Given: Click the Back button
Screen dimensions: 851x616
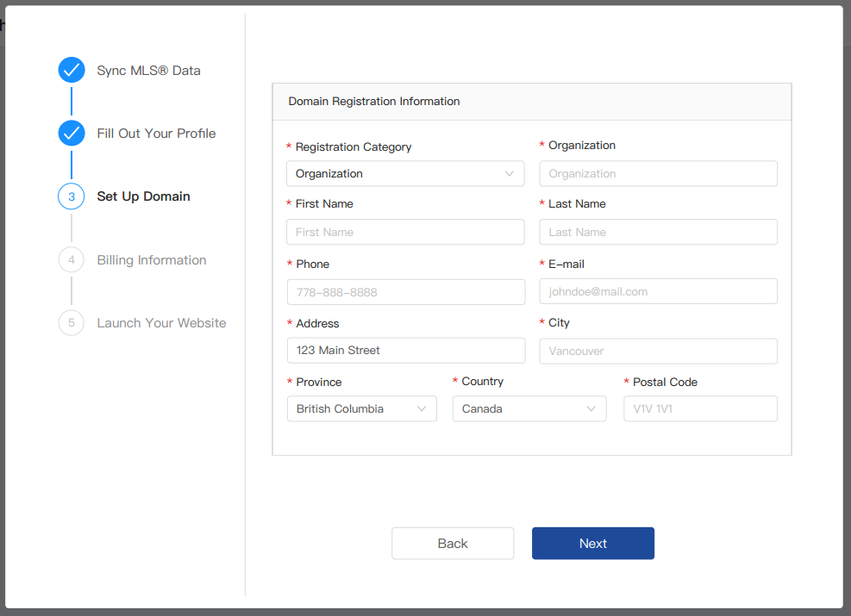Looking at the screenshot, I should [x=453, y=543].
